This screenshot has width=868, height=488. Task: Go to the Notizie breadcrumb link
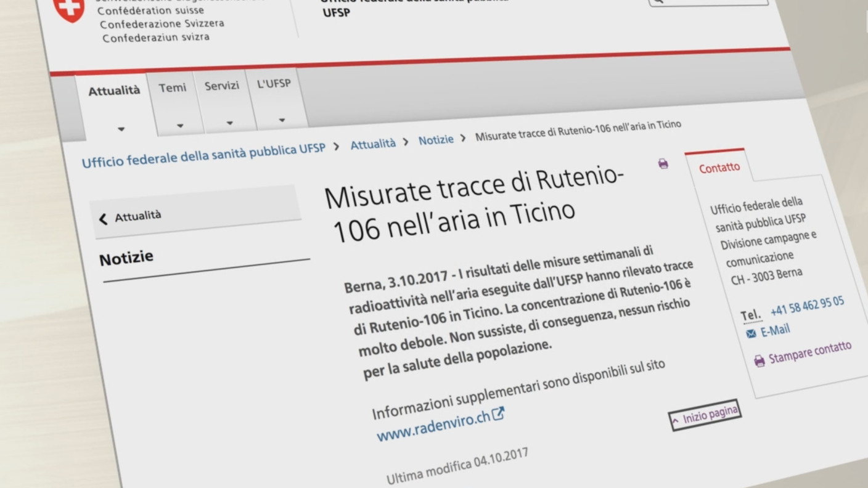(x=436, y=140)
